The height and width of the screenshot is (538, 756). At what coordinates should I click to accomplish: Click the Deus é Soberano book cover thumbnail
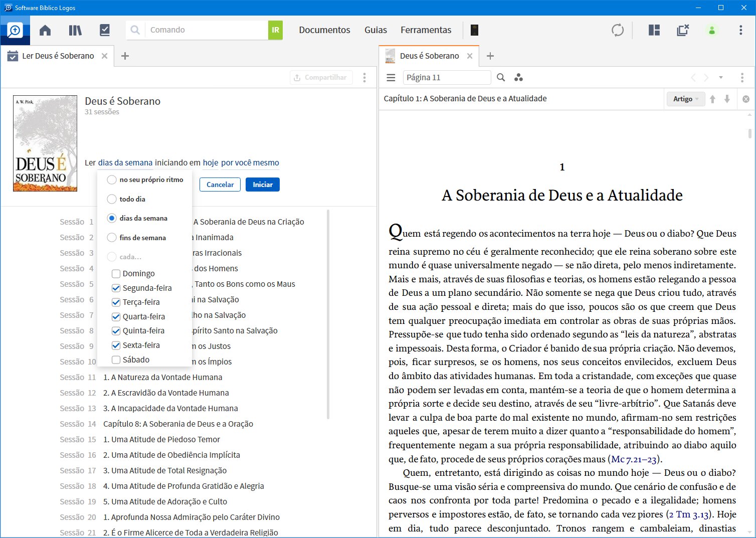click(x=45, y=143)
